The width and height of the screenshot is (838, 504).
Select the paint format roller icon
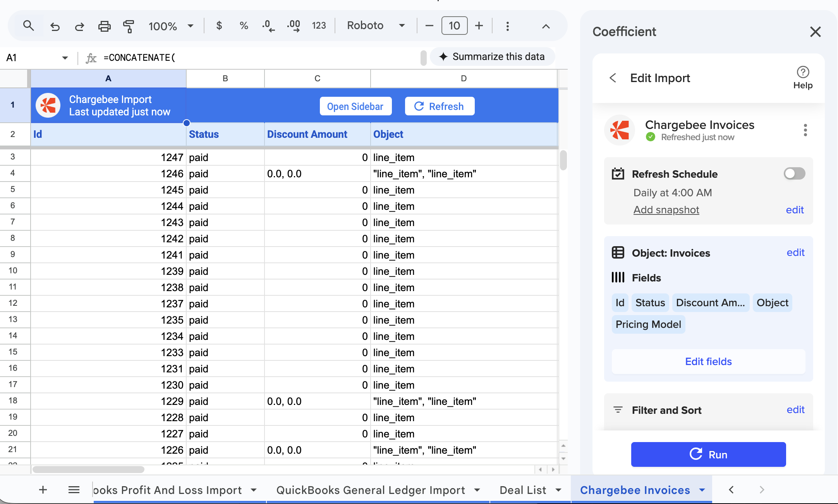[129, 26]
